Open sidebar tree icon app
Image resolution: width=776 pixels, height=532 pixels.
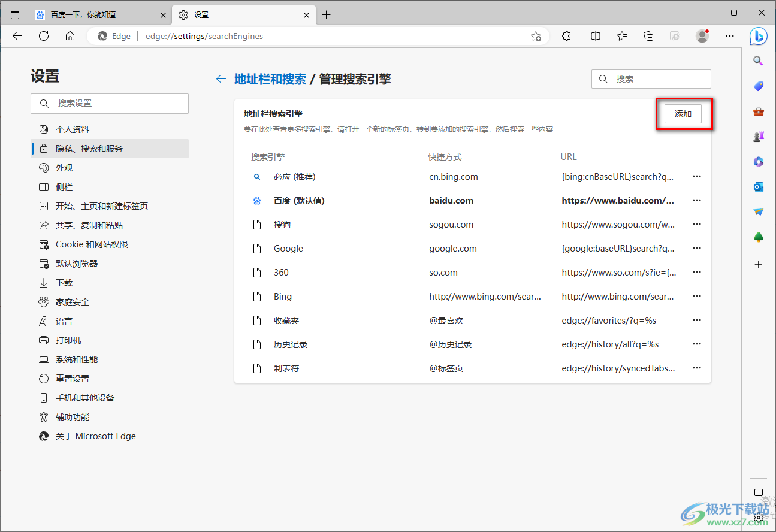[x=759, y=238]
